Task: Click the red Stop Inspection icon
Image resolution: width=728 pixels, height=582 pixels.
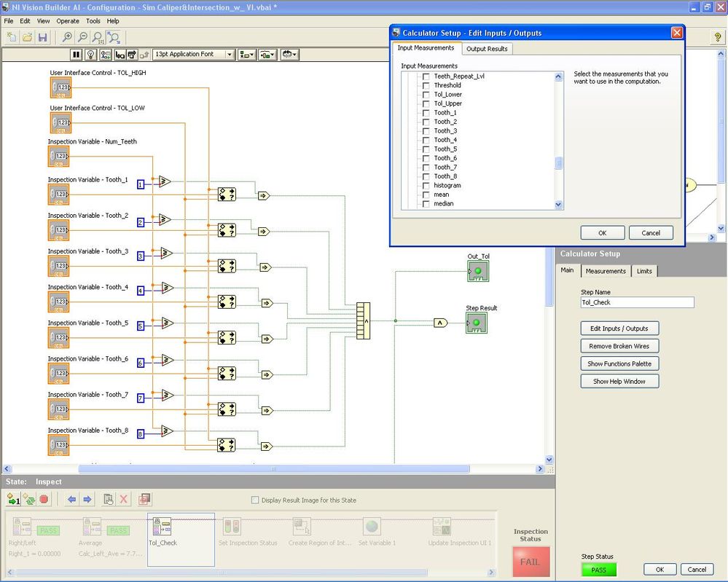Action: [44, 499]
